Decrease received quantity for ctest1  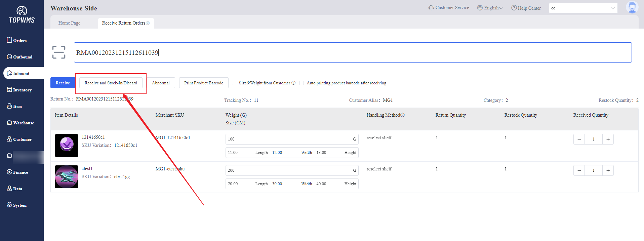tap(579, 170)
